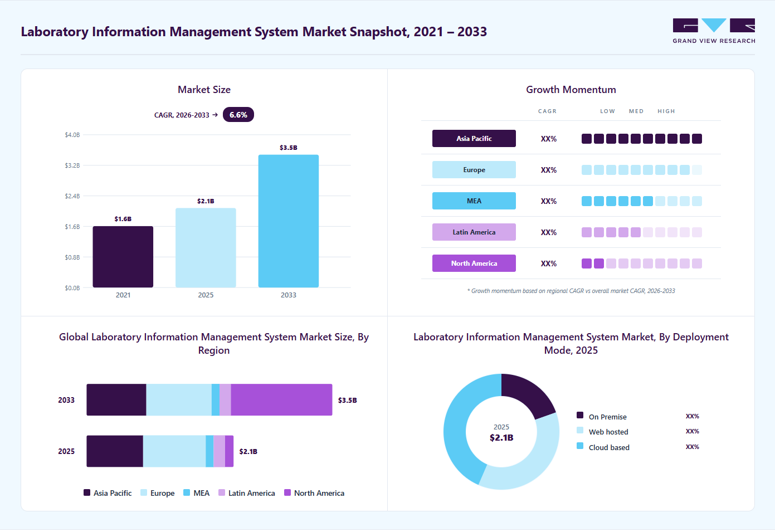Image resolution: width=775 pixels, height=532 pixels.
Task: Click the Cloud based XX% value
Action: click(693, 447)
